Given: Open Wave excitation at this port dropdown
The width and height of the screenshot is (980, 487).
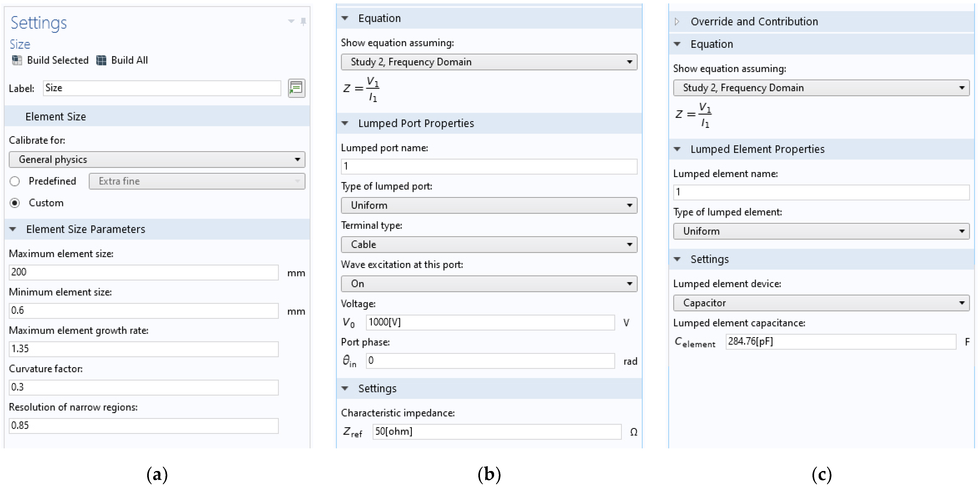Looking at the screenshot, I should point(488,284).
